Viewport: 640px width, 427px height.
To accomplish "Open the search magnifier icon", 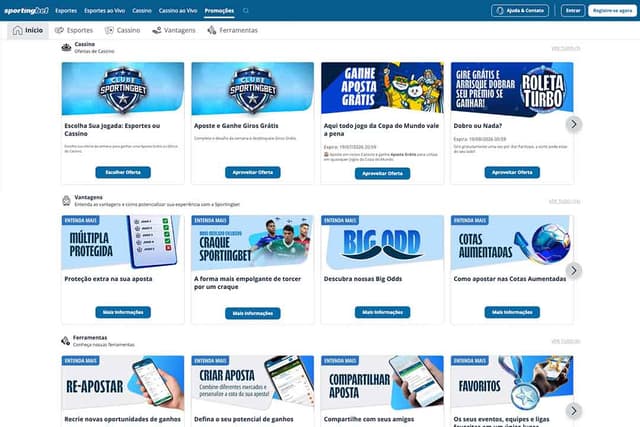I will pos(246,11).
